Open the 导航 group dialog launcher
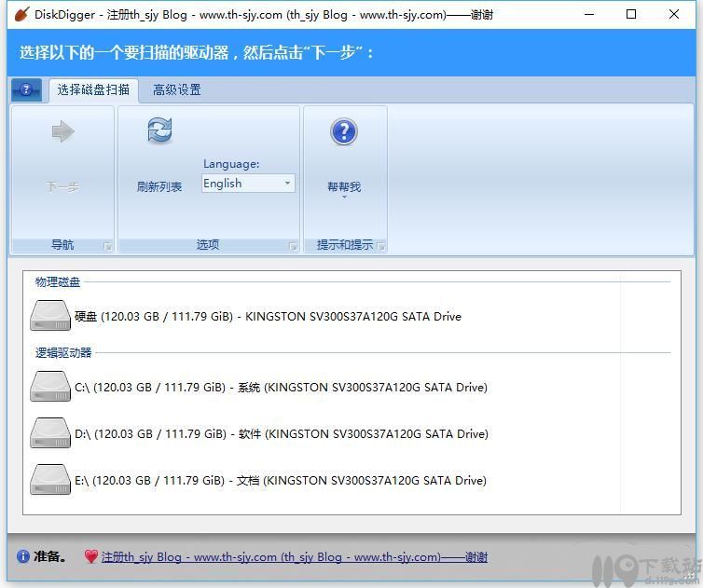Screen dimensions: 703x588 [x=107, y=246]
